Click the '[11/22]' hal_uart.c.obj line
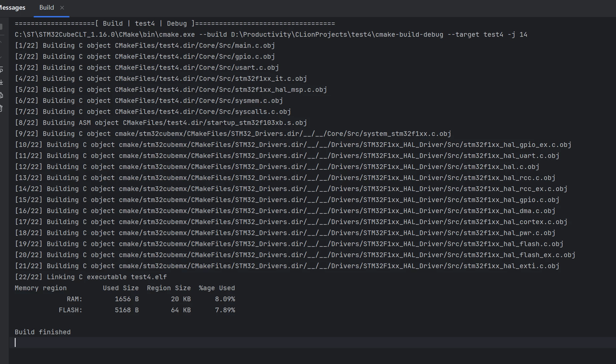Viewport: 616px width, 364px height. (x=287, y=156)
